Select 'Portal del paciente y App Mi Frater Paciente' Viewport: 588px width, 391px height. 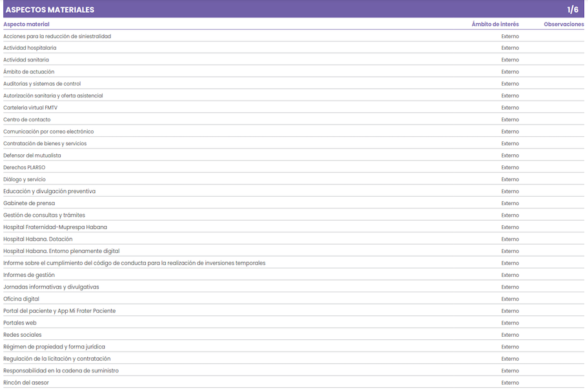click(x=294, y=311)
